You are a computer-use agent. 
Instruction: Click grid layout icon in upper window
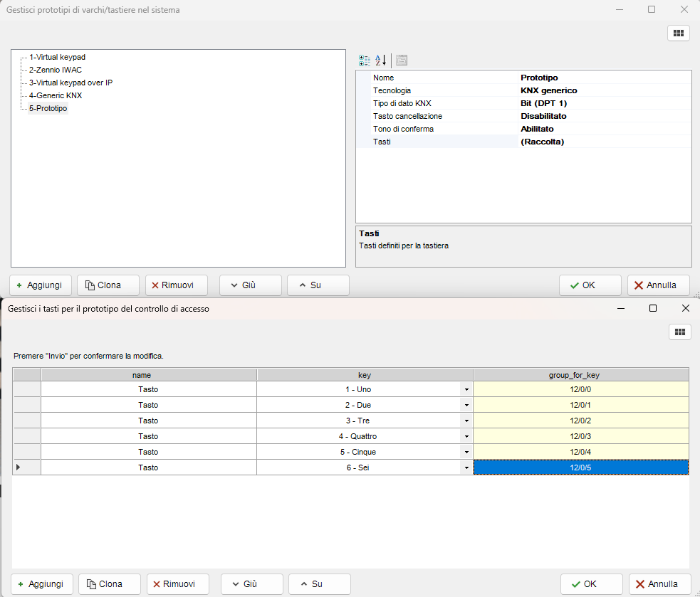click(x=678, y=33)
